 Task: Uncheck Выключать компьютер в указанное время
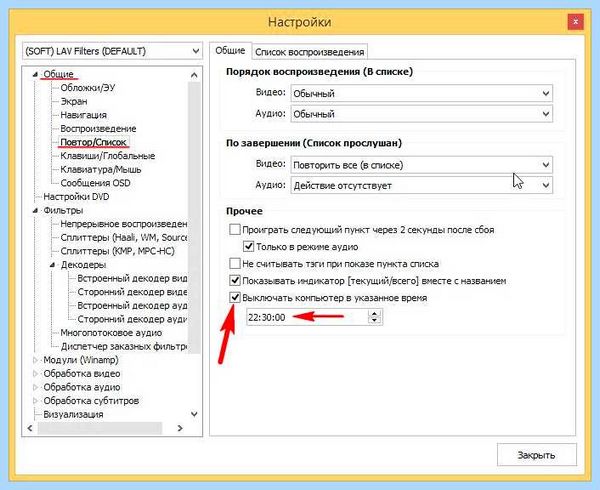click(235, 297)
